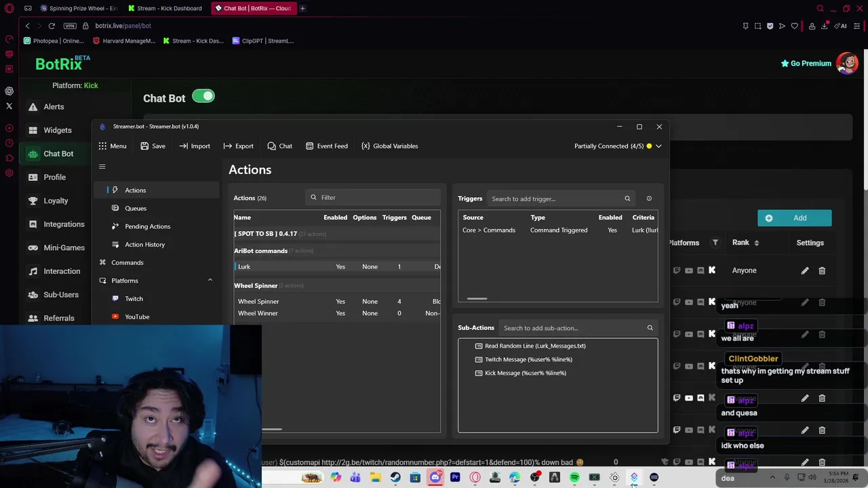Delete the first Anyone command trash icon
The image size is (868, 488).
[822, 270]
